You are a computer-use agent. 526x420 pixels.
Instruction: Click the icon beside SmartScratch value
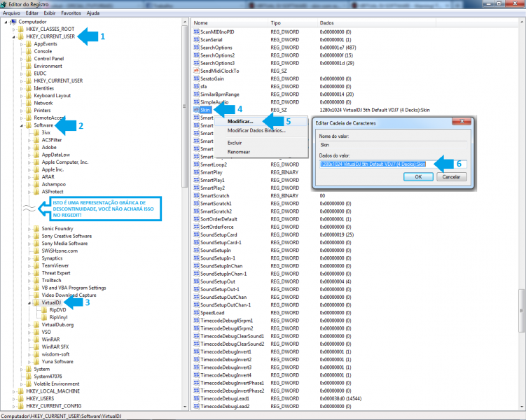point(197,196)
